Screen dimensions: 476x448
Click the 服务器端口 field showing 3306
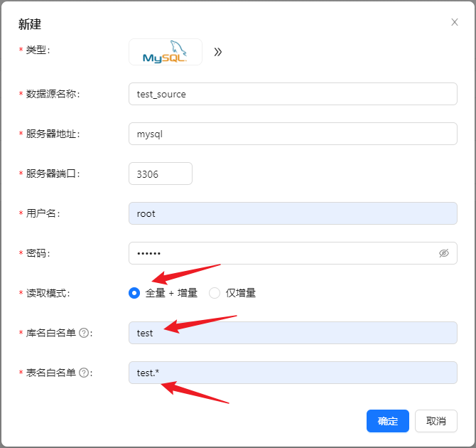pyautogui.click(x=160, y=174)
